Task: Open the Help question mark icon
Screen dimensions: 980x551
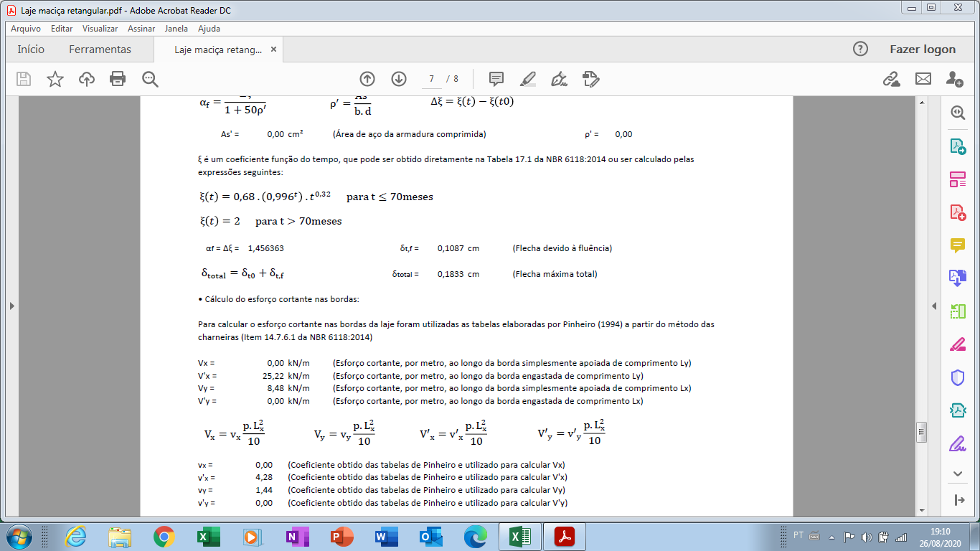Action: pos(860,49)
